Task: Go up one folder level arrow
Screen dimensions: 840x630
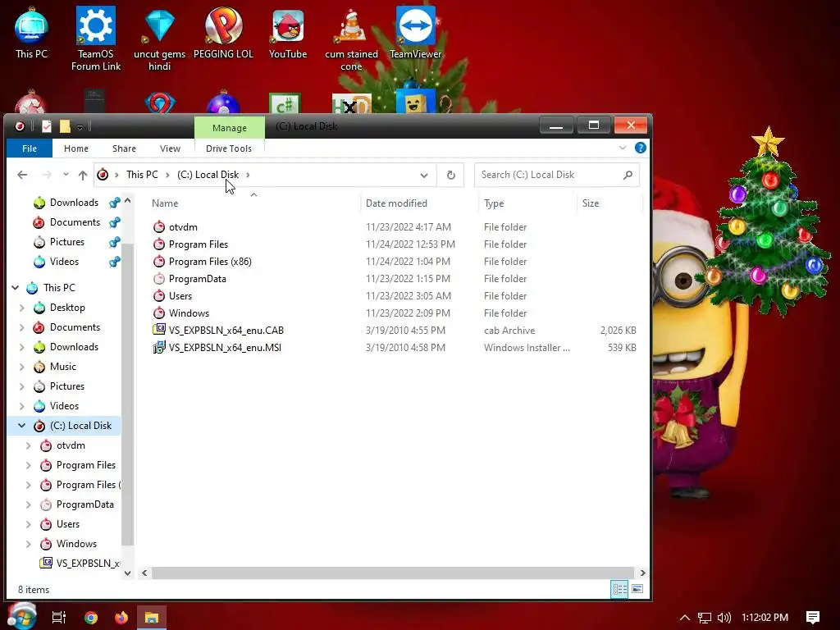Action: coord(83,176)
